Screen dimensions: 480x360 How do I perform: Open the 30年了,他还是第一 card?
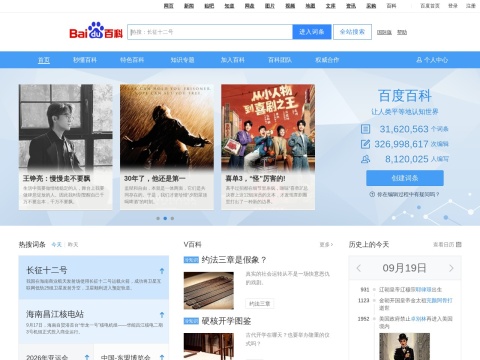(167, 147)
